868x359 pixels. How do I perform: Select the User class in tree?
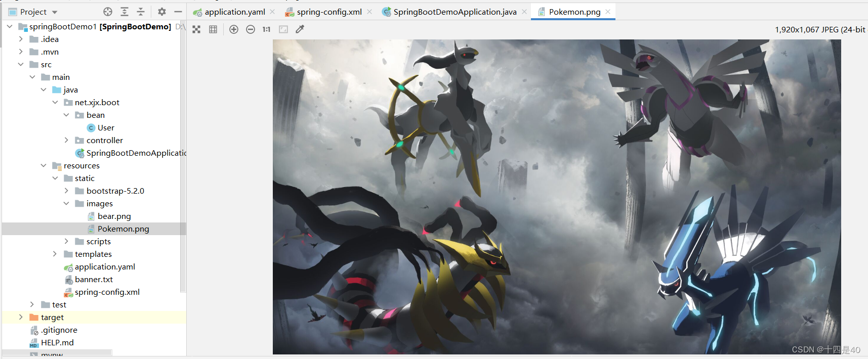pyautogui.click(x=106, y=127)
